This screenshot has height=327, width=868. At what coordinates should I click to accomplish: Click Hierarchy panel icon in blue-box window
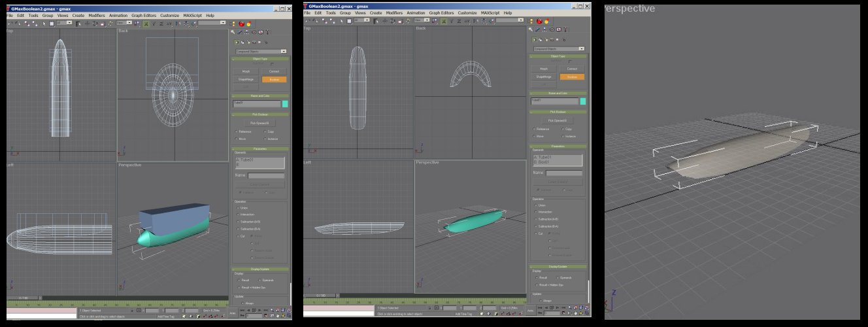248,31
